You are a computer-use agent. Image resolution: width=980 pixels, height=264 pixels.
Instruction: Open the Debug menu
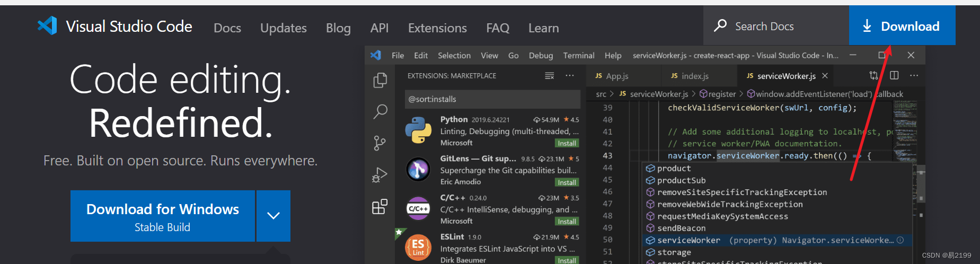tap(541, 55)
